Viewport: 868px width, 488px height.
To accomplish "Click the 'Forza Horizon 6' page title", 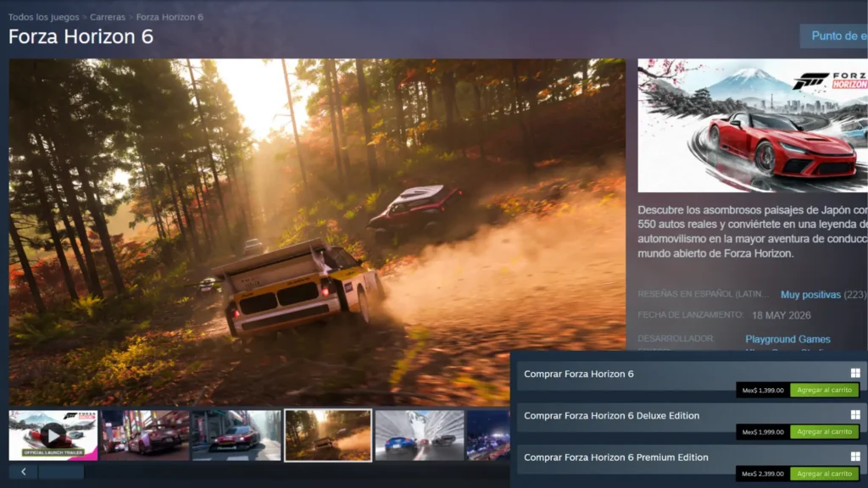I will 81,36.
